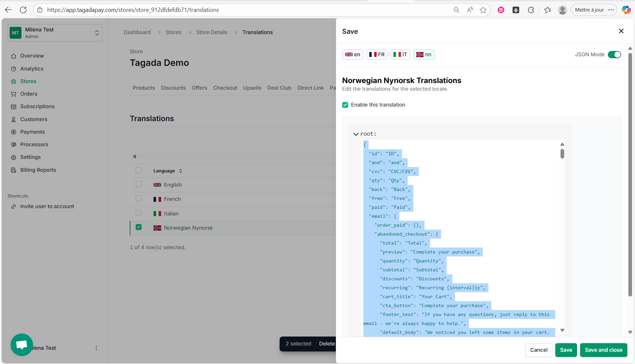635x364 pixels.
Task: Reload the page with refresh icon
Action: point(23,10)
